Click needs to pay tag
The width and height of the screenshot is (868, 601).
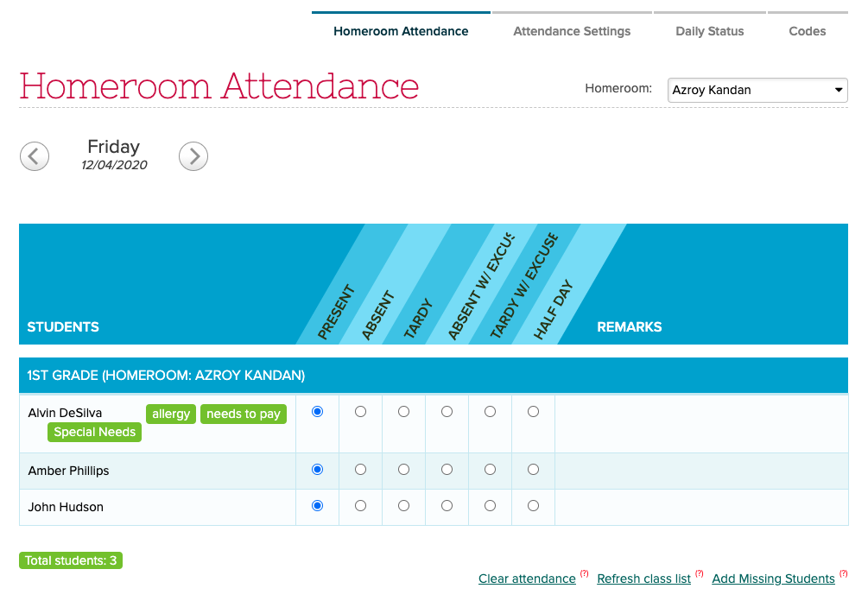pos(244,414)
